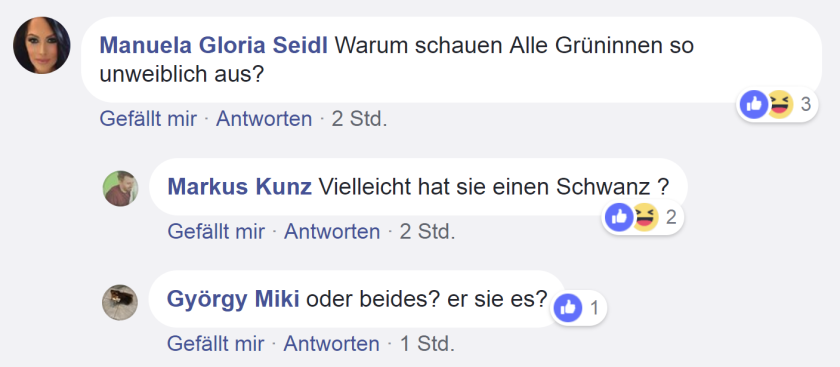
Task: Open György Miki's profile picture
Action: tap(120, 302)
